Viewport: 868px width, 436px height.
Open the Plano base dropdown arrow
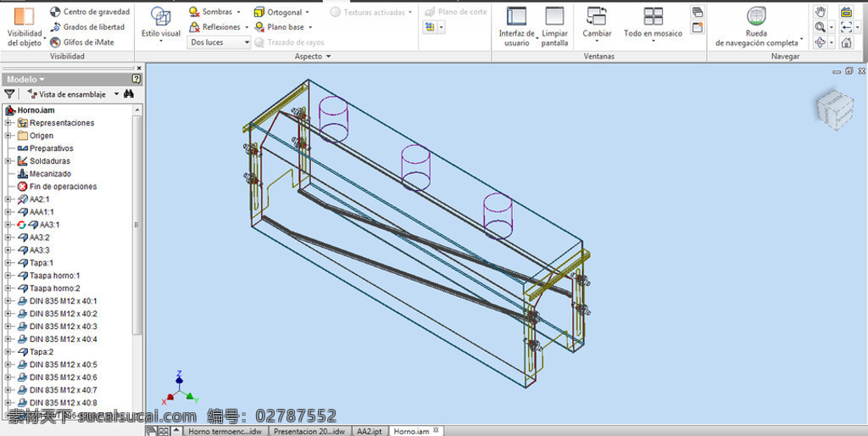[x=310, y=27]
